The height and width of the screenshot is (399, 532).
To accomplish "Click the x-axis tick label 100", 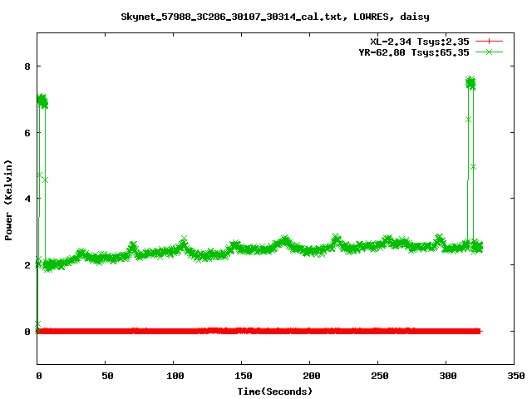I will pyautogui.click(x=175, y=376).
